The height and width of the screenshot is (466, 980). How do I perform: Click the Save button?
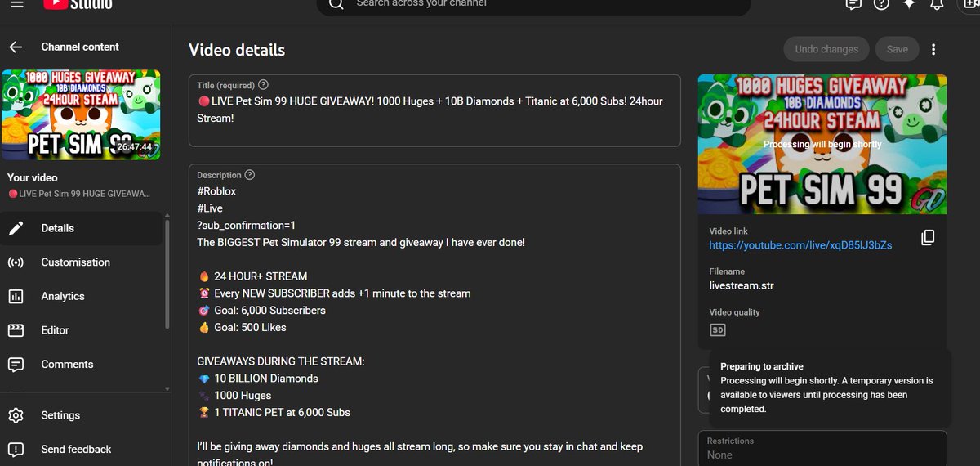click(897, 49)
